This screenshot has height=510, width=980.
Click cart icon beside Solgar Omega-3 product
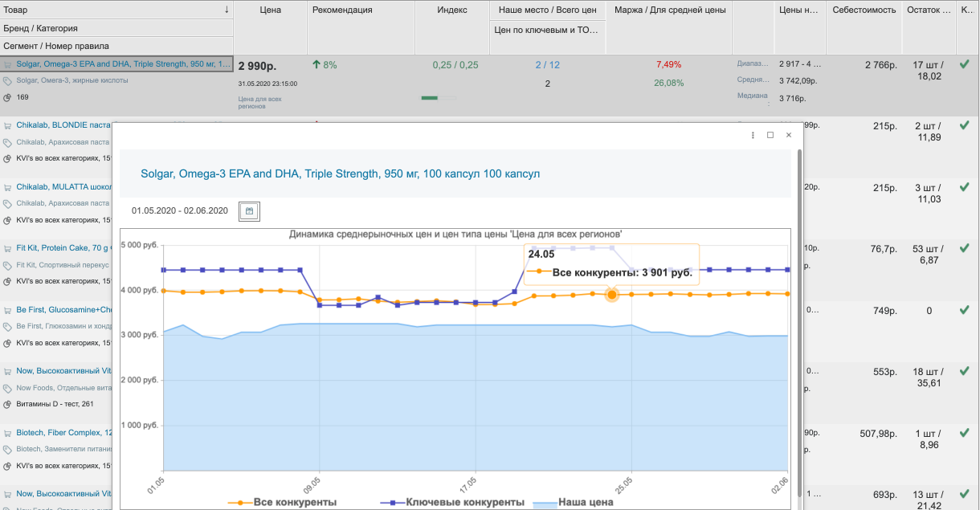point(7,64)
